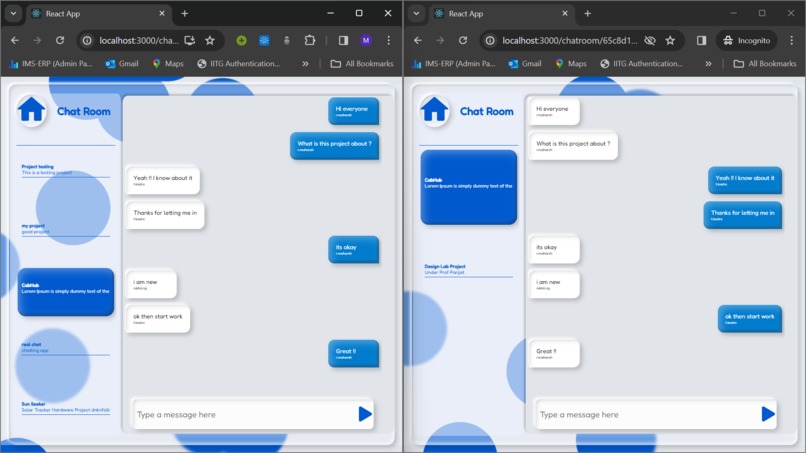Open new tab in left browser window
Image resolution: width=806 pixels, height=453 pixels.
point(185,14)
